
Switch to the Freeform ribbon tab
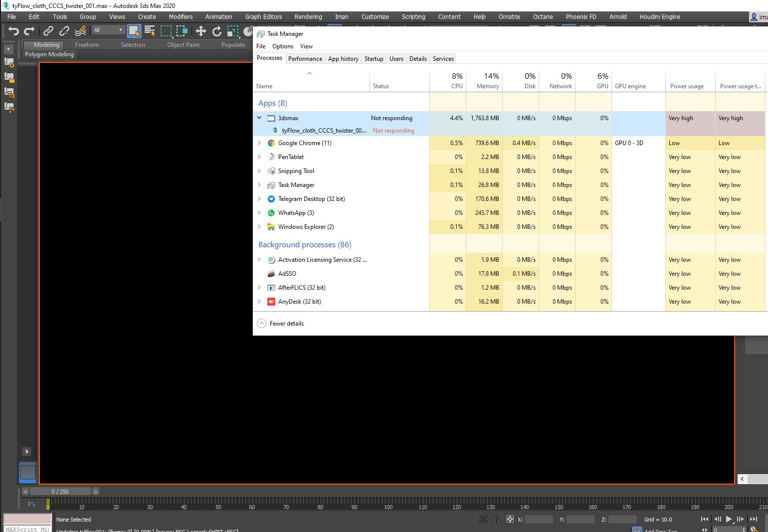(87, 44)
